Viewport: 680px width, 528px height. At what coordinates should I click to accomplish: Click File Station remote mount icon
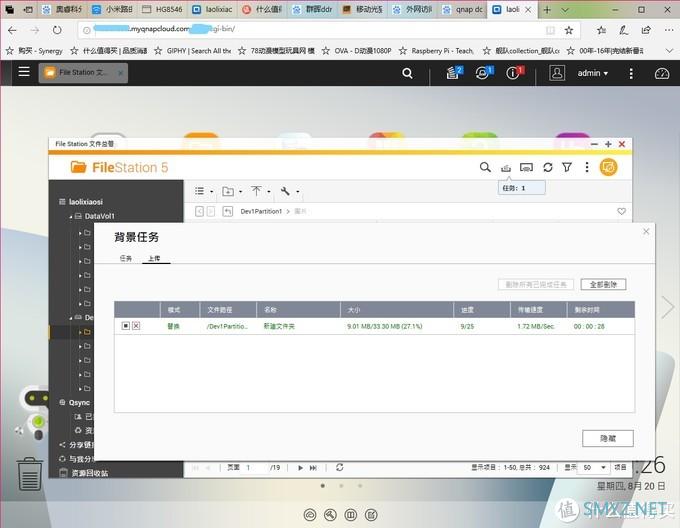pos(526,167)
